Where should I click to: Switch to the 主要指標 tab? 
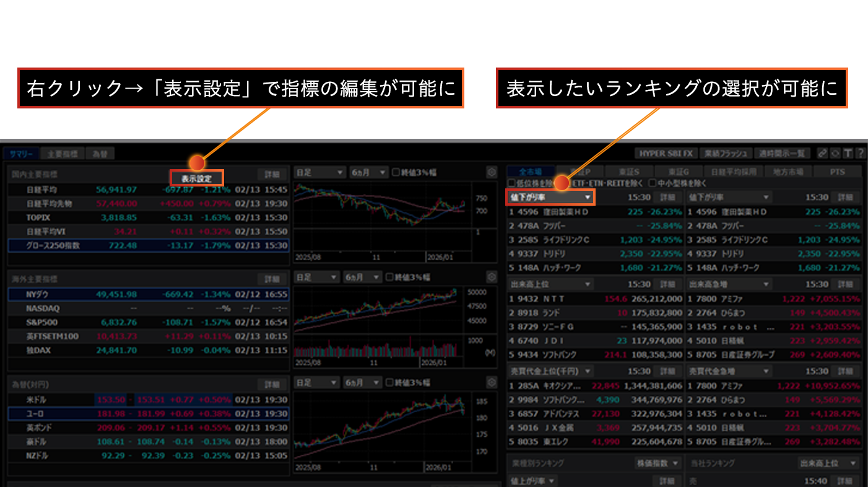62,154
